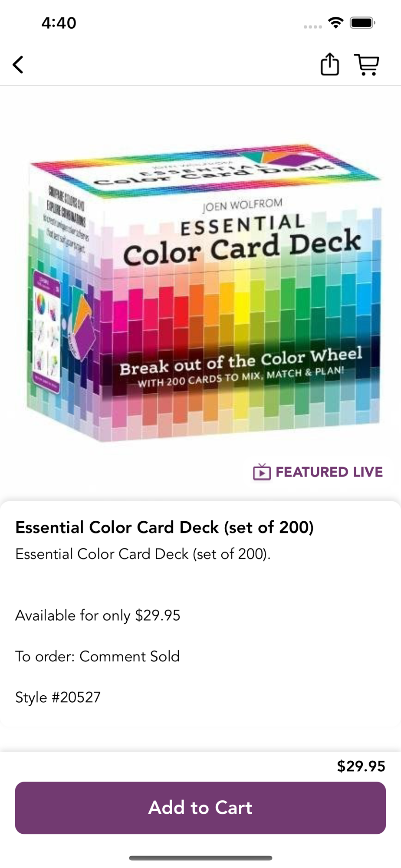Image resolution: width=401 pixels, height=868 pixels.
Task: Tap the cellular signal dots
Action: coord(313,27)
